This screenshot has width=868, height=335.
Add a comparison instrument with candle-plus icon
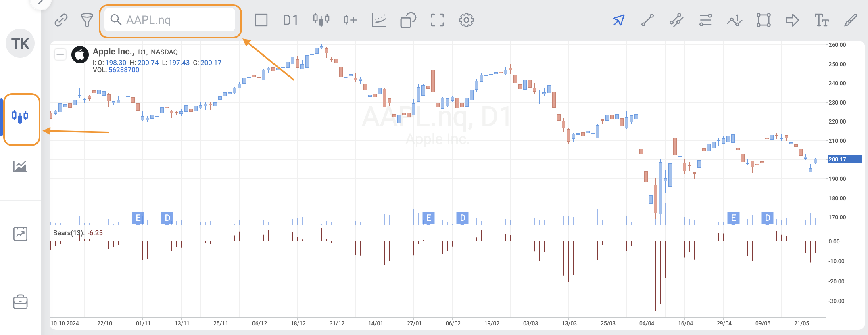coord(350,20)
